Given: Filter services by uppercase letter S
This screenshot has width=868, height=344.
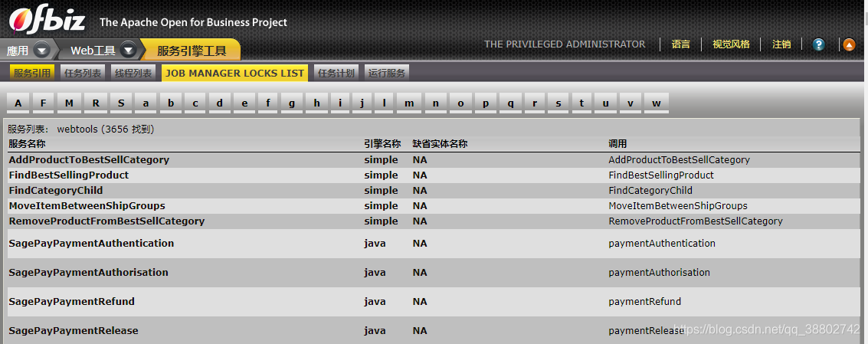Looking at the screenshot, I should (x=121, y=103).
